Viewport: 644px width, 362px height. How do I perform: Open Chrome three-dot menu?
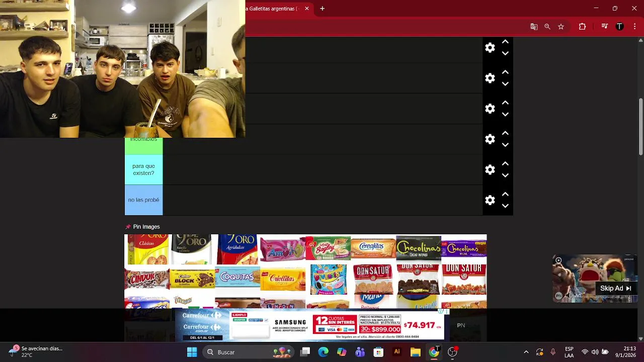click(x=635, y=27)
